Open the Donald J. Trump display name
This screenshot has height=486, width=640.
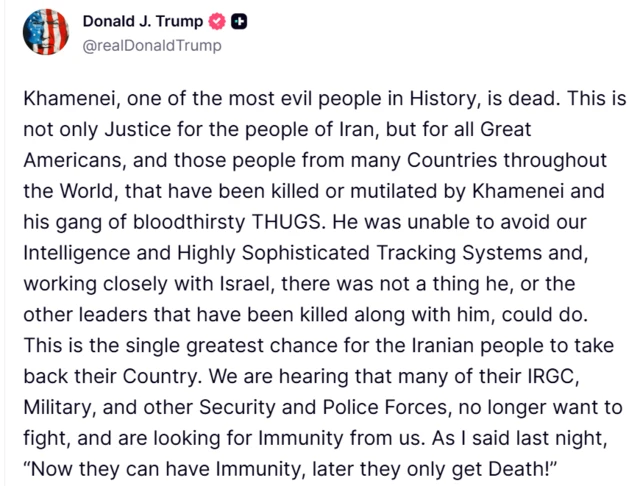point(144,22)
